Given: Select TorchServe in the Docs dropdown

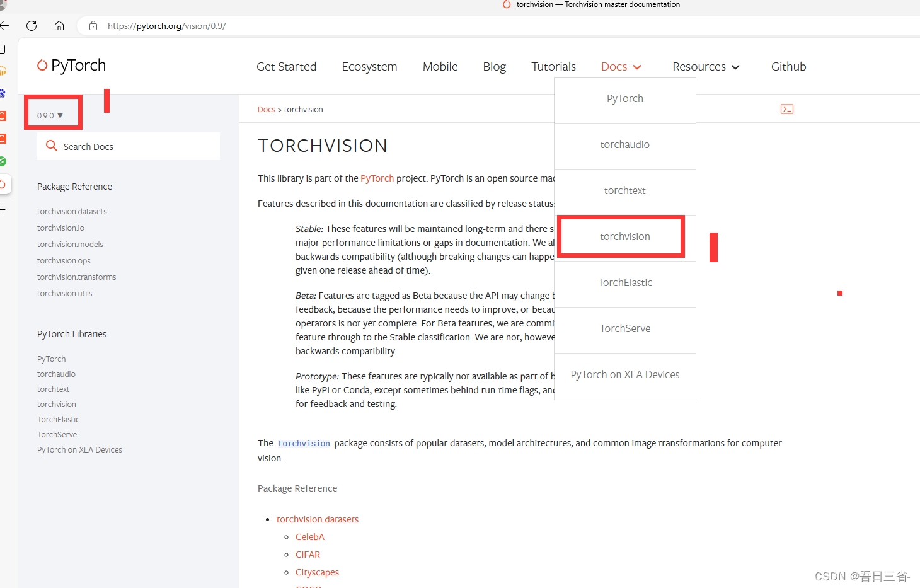Looking at the screenshot, I should tap(625, 329).
